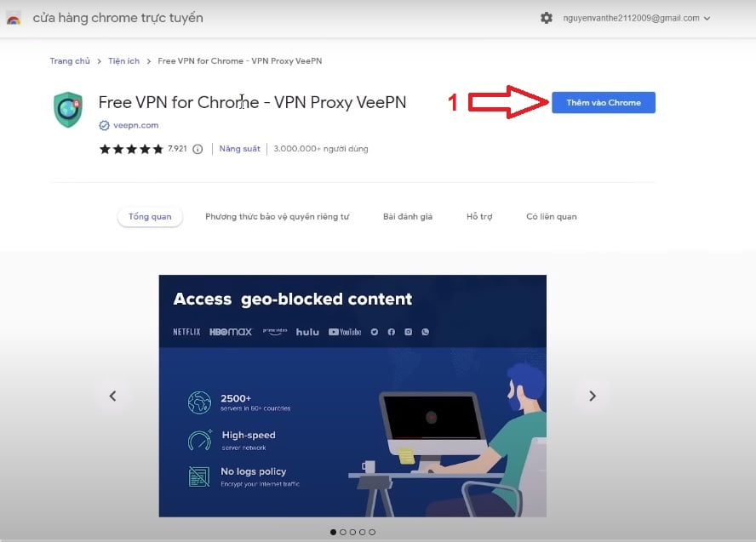Image resolution: width=756 pixels, height=542 pixels.
Task: Show previous screenshot with left arrow
Action: [x=113, y=396]
